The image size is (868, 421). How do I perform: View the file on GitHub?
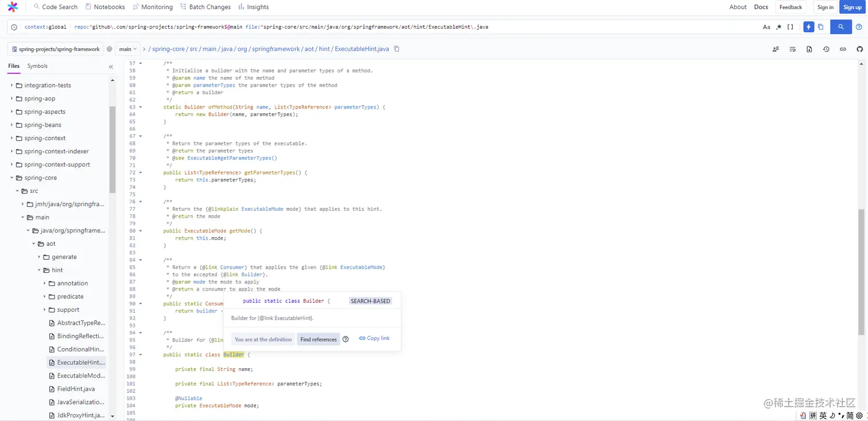coord(859,49)
